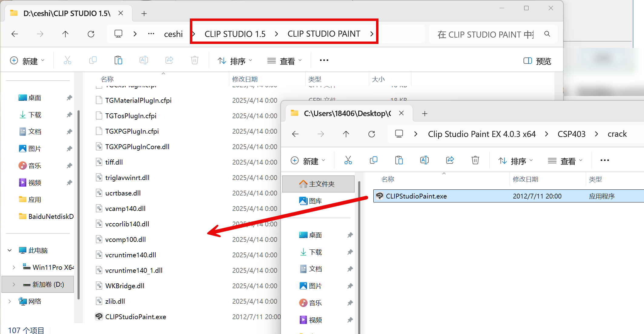Click the Copy icon in the front window toolbar
Screen dimensions: 644x334
373,160
